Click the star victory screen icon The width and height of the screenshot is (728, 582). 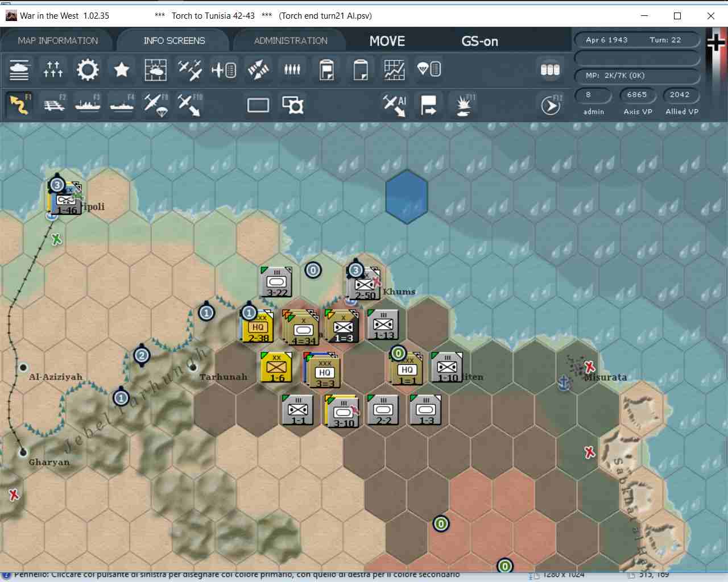point(121,70)
